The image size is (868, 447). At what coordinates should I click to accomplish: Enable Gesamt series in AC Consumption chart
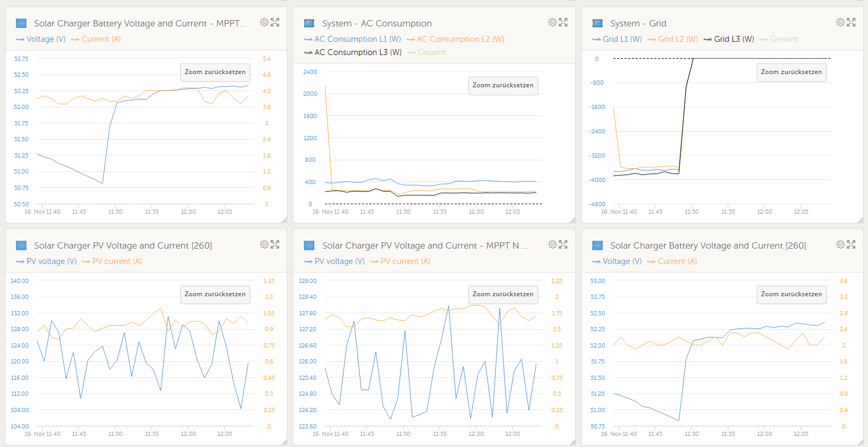pos(427,52)
